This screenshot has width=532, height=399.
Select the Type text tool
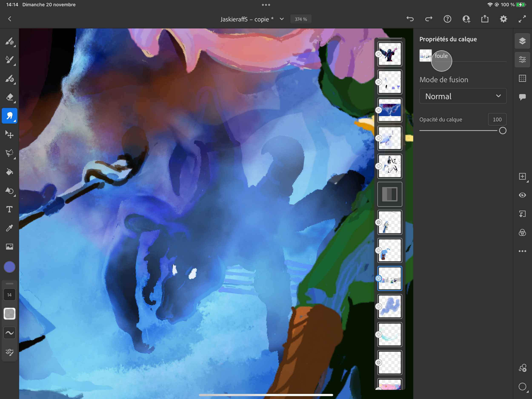pos(9,209)
